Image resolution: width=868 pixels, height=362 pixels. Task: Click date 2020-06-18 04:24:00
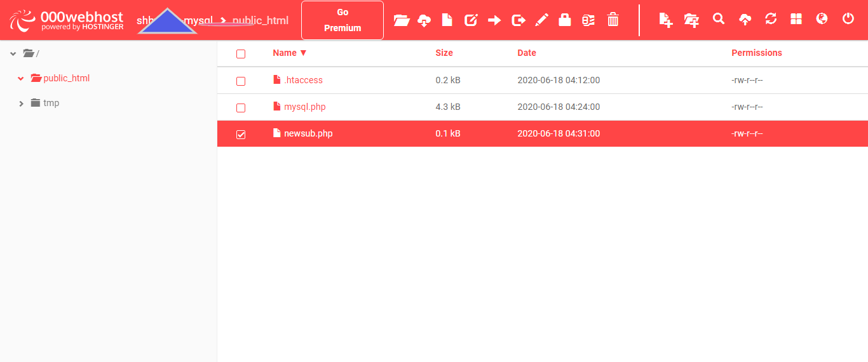click(x=559, y=107)
